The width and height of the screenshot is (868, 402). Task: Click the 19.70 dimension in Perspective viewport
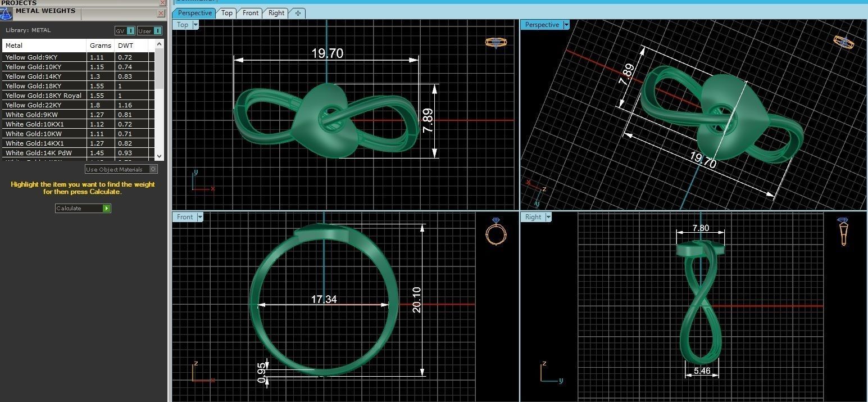coord(702,160)
